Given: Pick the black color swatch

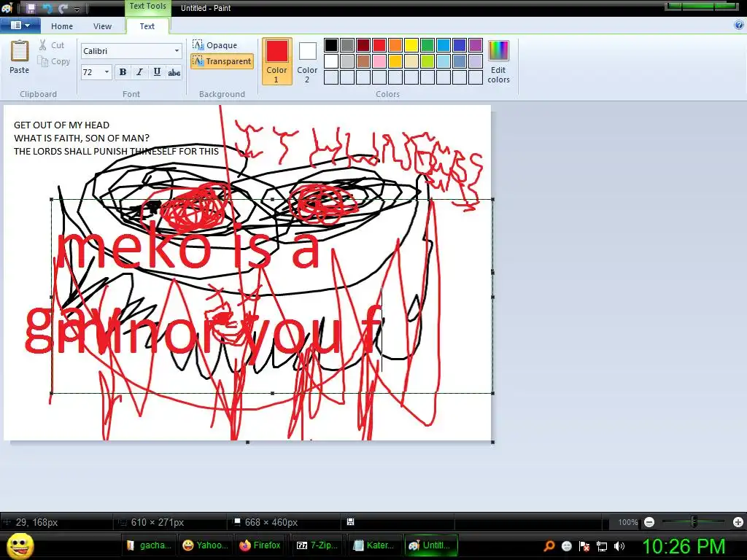Looking at the screenshot, I should tap(331, 45).
